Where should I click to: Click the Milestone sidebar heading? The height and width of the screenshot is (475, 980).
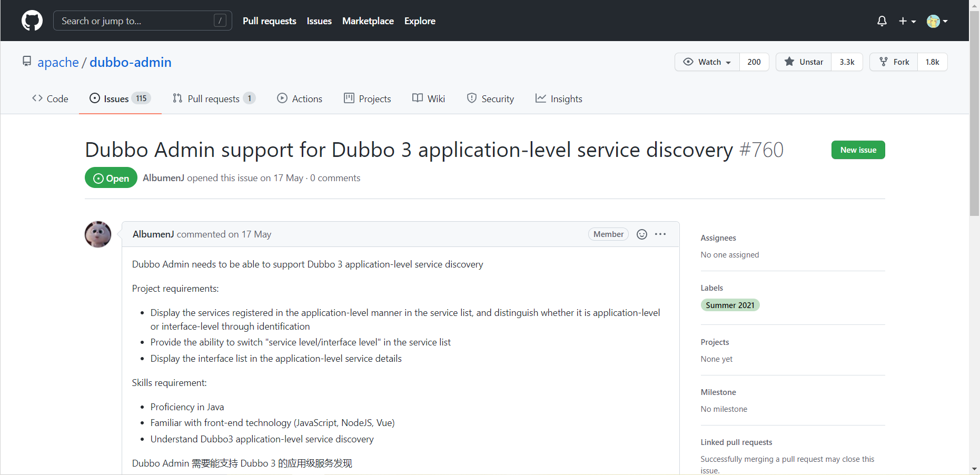(x=718, y=392)
